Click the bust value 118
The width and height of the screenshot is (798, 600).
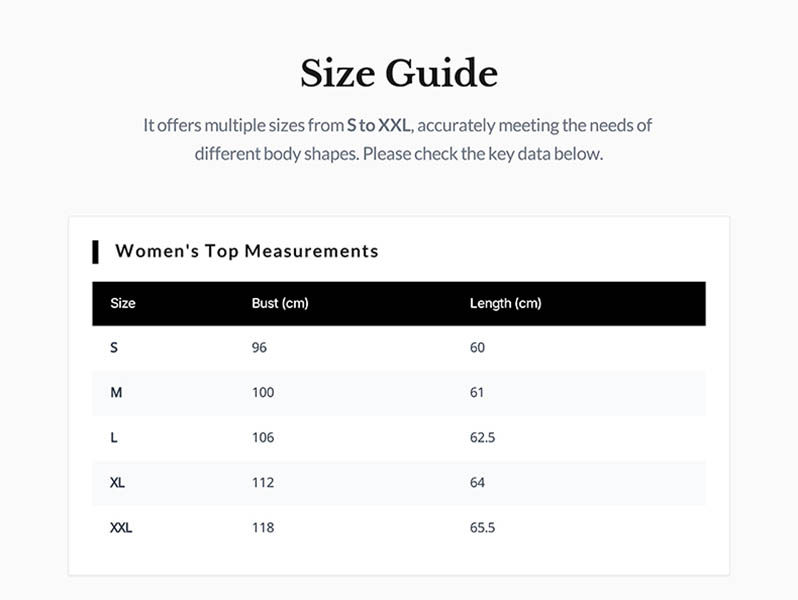click(x=262, y=528)
